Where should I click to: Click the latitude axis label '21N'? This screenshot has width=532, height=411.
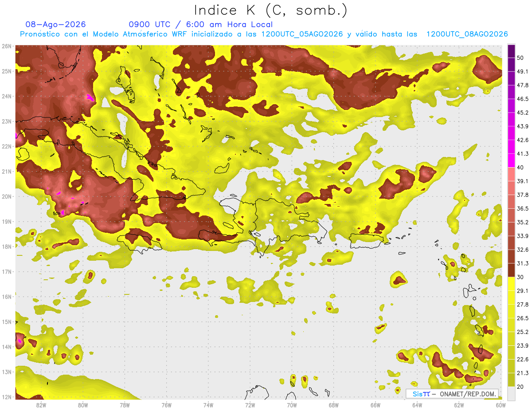click(7, 171)
